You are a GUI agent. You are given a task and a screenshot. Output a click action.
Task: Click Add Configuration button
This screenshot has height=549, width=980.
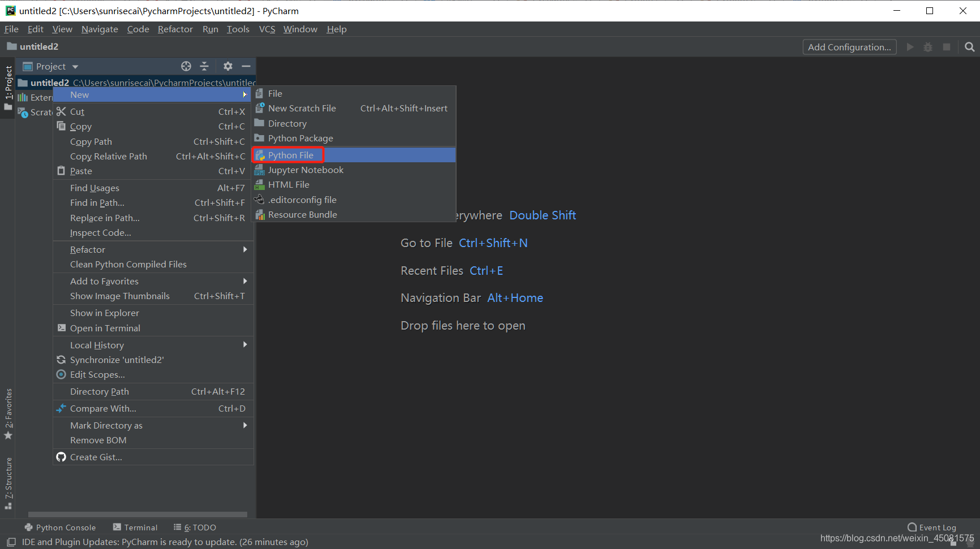click(x=849, y=47)
